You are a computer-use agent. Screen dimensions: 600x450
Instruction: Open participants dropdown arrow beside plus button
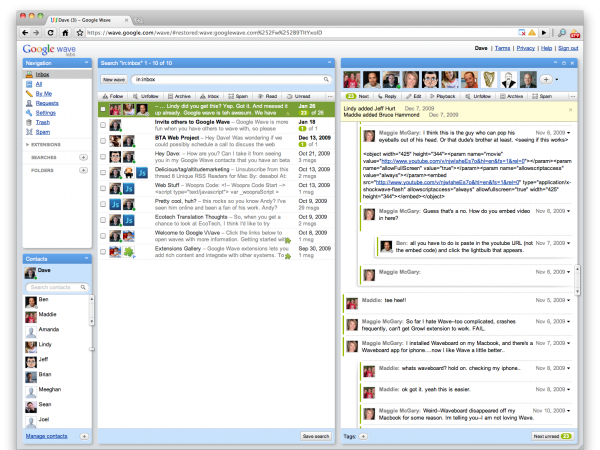pos(557,80)
